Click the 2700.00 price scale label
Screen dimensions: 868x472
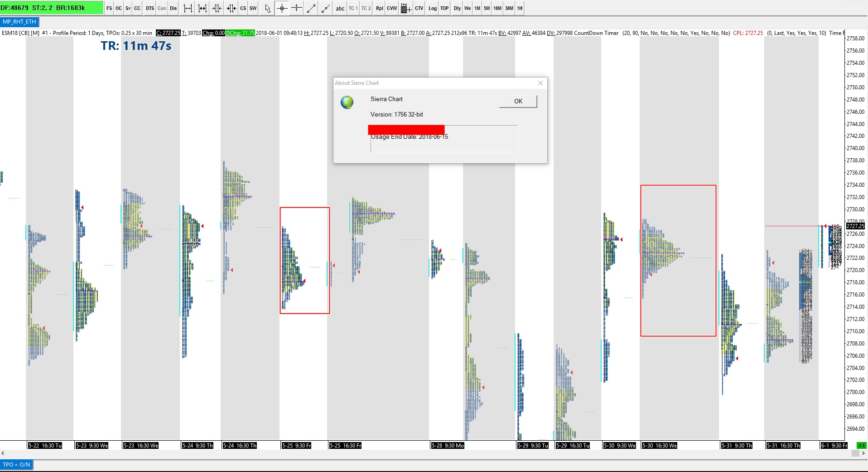point(855,392)
